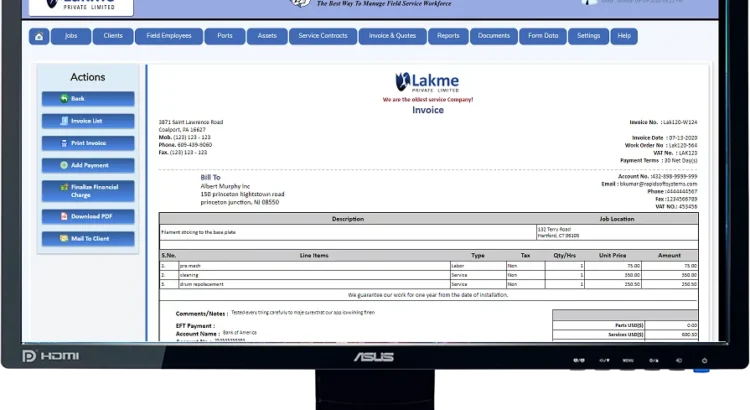Open the Parts tab
Image resolution: width=750 pixels, height=410 pixels.
coord(225,36)
